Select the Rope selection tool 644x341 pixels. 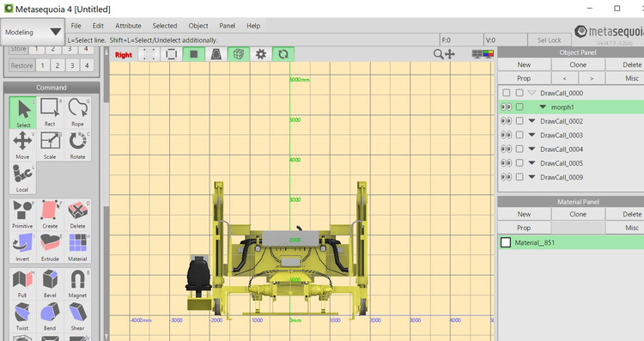(77, 113)
